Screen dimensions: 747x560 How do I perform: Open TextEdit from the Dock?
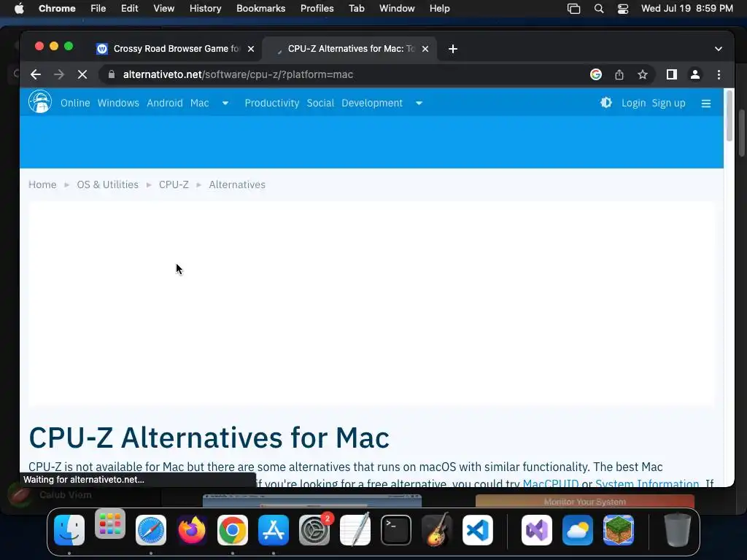click(355, 529)
